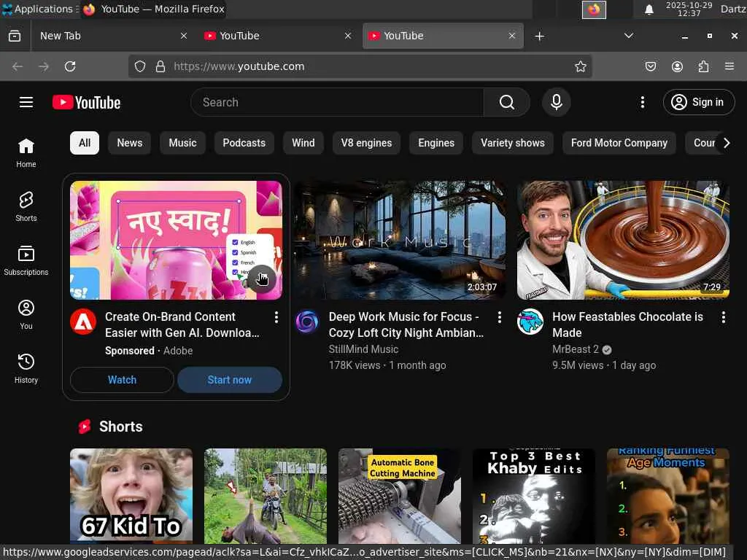Open the MrBeast 2 channel name
The width and height of the screenshot is (747, 560).
[575, 349]
